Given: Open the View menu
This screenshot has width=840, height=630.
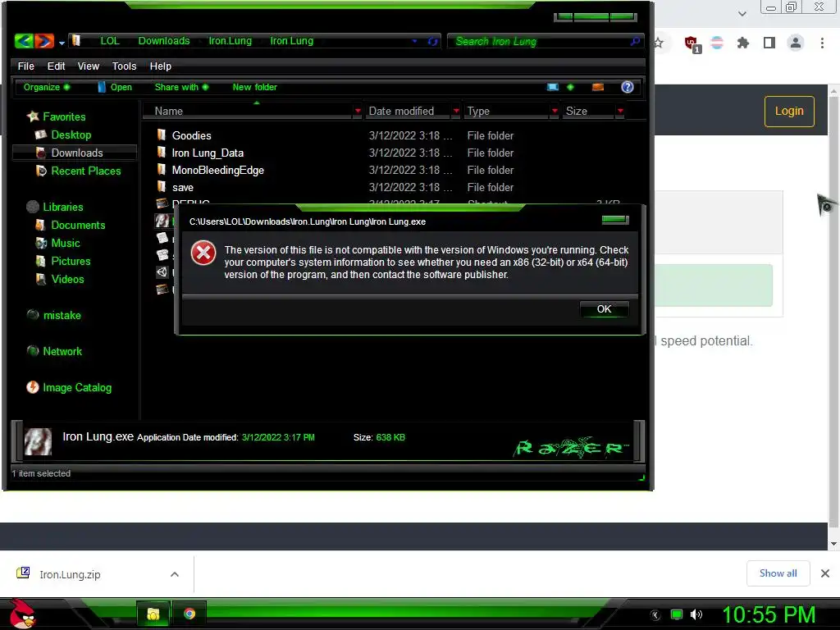Looking at the screenshot, I should (x=88, y=66).
